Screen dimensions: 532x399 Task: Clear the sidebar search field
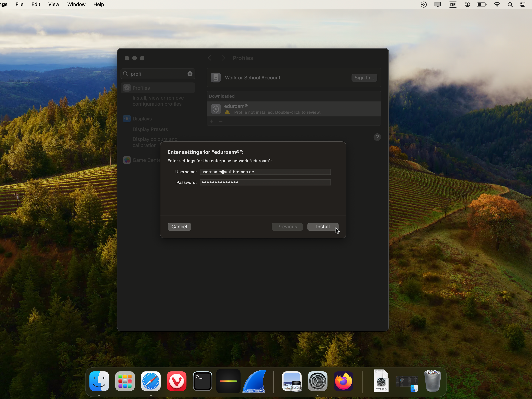pos(190,74)
